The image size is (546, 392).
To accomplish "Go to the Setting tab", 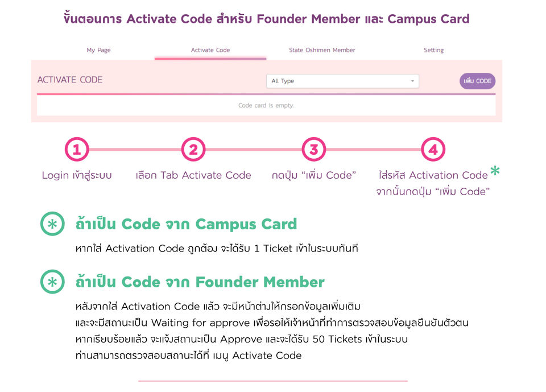I will [x=433, y=50].
